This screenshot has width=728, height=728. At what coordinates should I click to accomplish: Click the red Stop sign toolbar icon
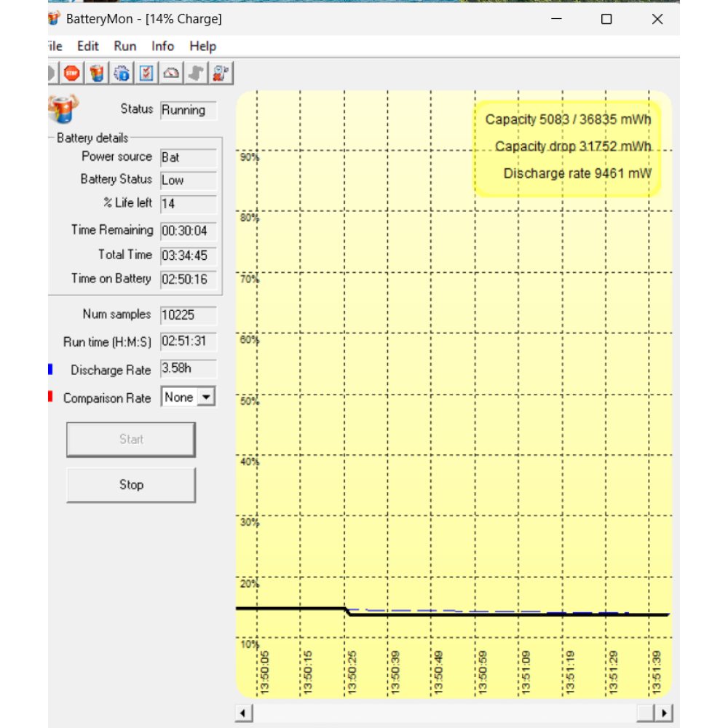coord(71,73)
